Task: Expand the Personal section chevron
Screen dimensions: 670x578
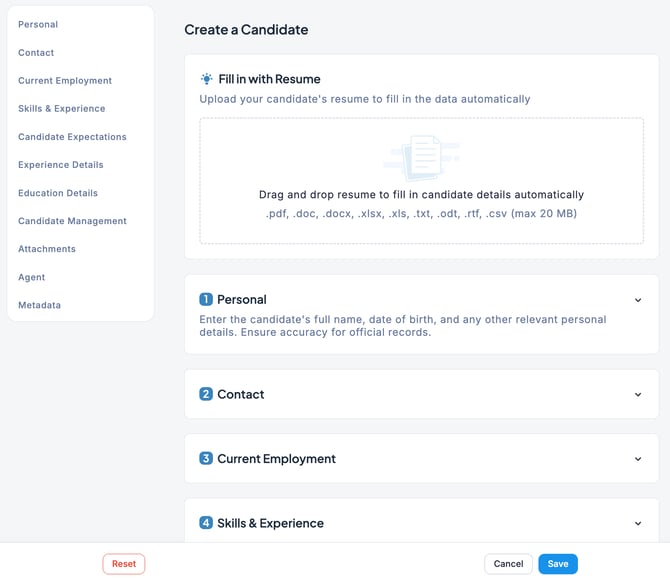Action: (638, 299)
